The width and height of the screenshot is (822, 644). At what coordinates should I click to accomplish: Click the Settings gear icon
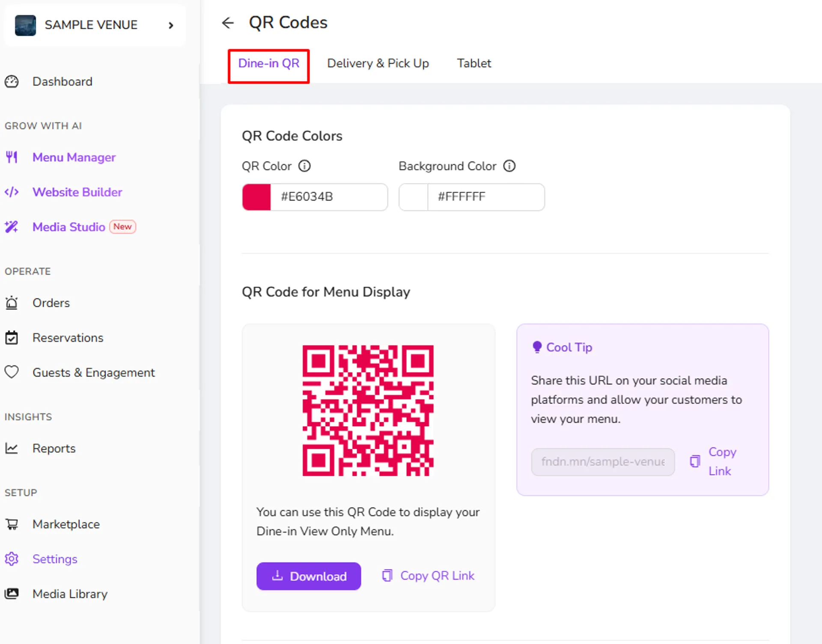coord(12,559)
